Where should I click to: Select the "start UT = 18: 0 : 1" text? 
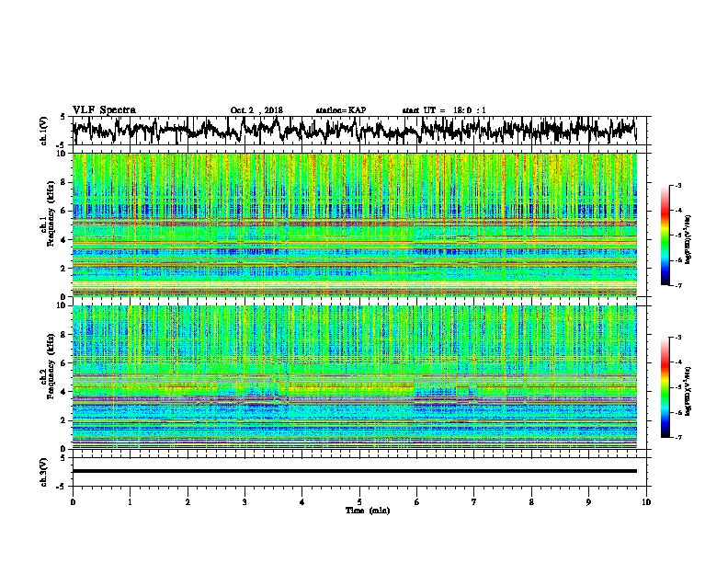pos(444,110)
